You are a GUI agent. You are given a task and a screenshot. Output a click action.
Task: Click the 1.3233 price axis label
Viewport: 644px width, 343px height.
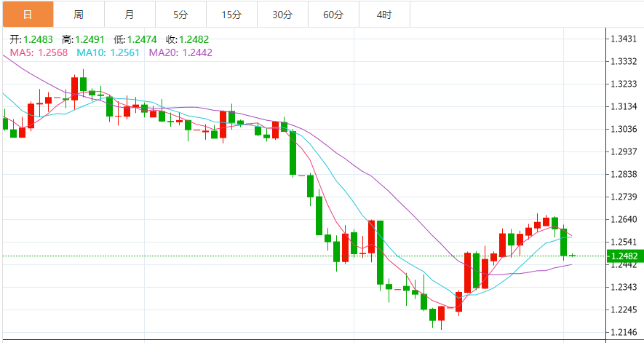tap(624, 84)
